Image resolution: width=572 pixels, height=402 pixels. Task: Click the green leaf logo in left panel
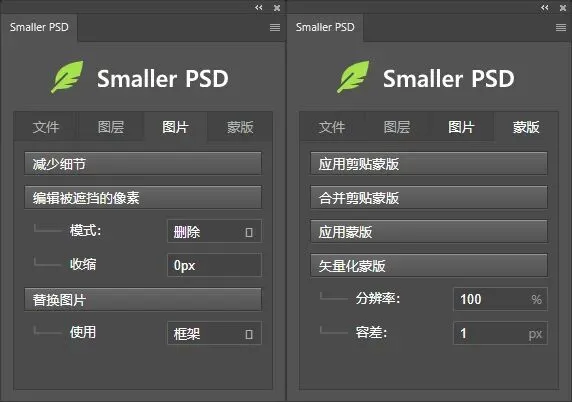(x=67, y=77)
